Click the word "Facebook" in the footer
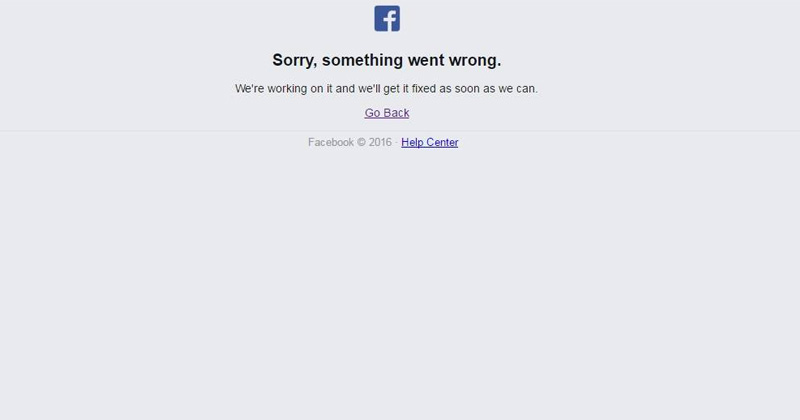Viewport: 800px width, 420px height. (331, 142)
